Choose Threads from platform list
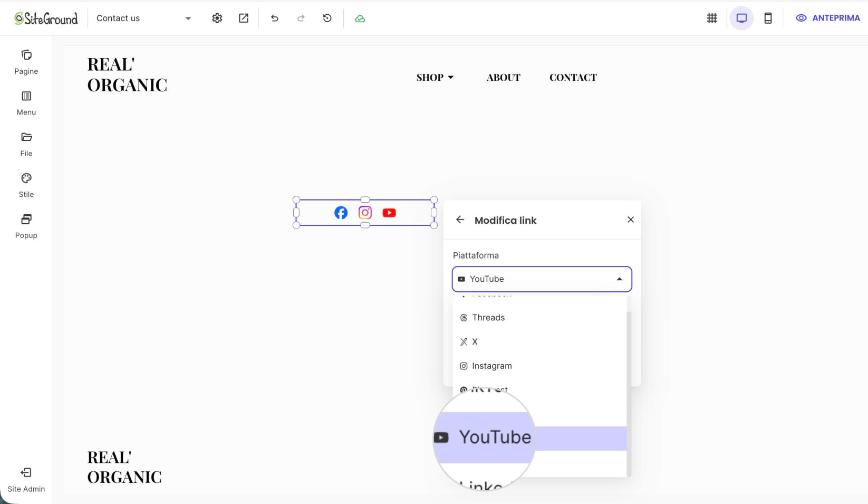The height and width of the screenshot is (504, 868). tap(539, 318)
